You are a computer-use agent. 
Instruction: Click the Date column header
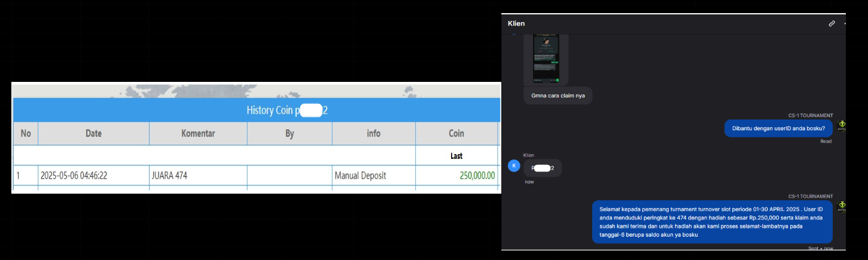pos(93,133)
